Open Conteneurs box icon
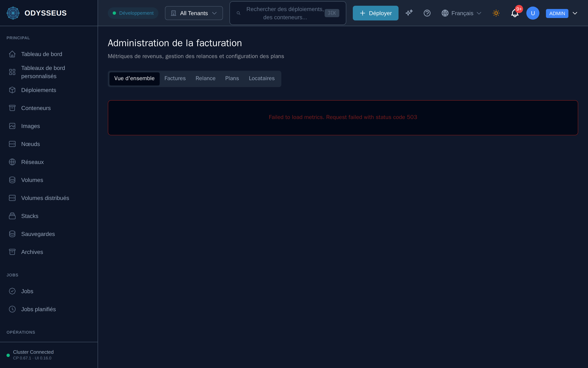The image size is (588, 368). tap(12, 108)
